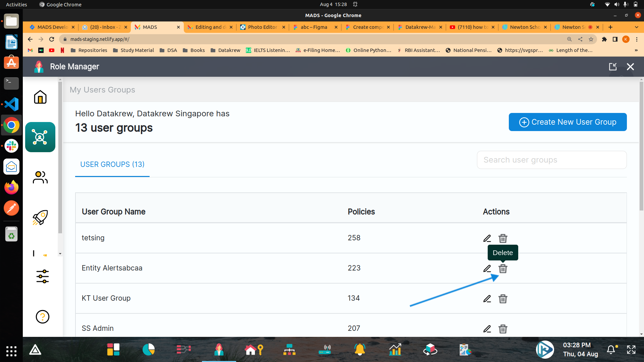Edit the tetsing user group

tap(487, 238)
